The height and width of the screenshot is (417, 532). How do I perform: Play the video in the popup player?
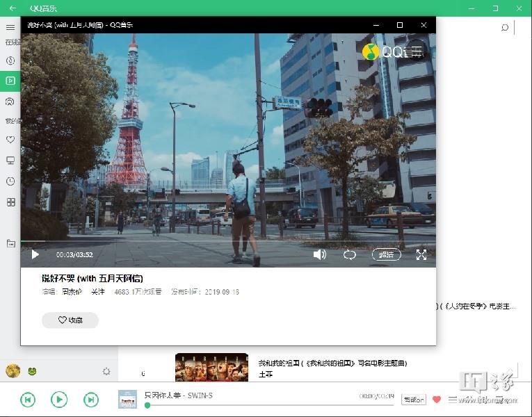(35, 254)
